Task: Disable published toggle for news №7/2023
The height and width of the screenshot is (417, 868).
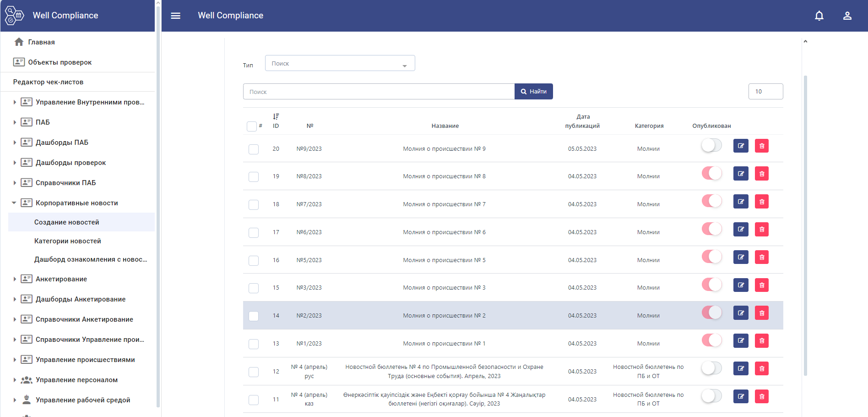Action: coord(711,201)
